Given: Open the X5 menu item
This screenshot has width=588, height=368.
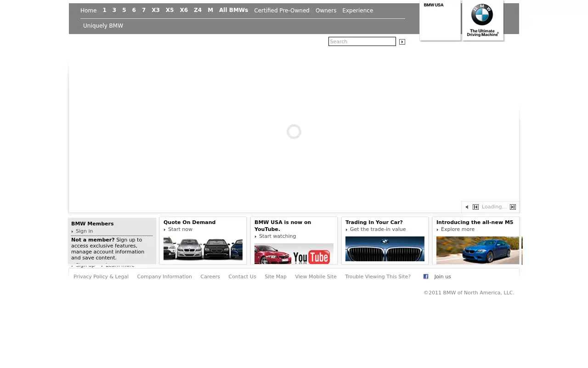Looking at the screenshot, I should [170, 10].
